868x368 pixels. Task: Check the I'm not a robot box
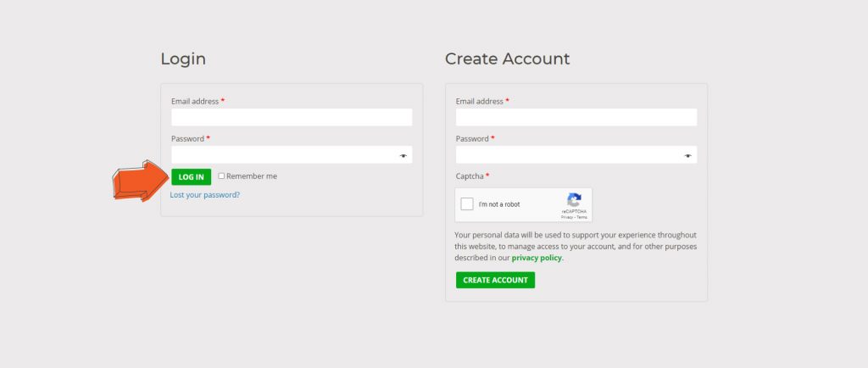pos(467,204)
